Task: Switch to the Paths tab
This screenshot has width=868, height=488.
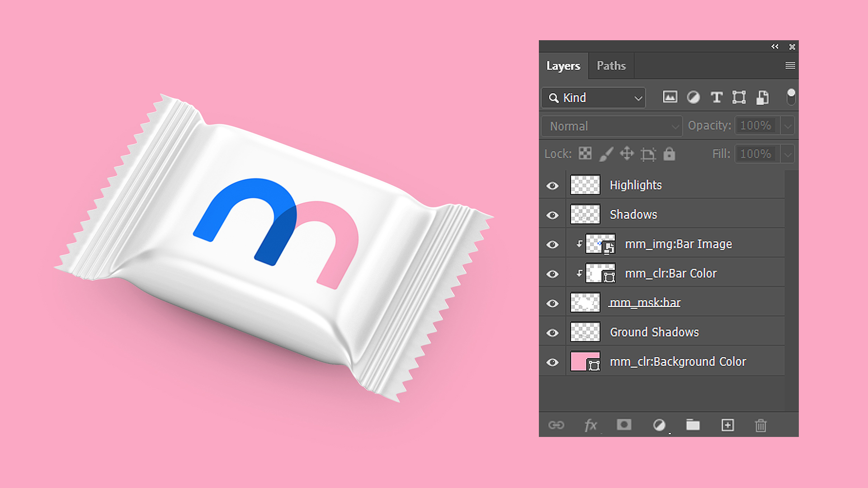Action: tap(611, 66)
